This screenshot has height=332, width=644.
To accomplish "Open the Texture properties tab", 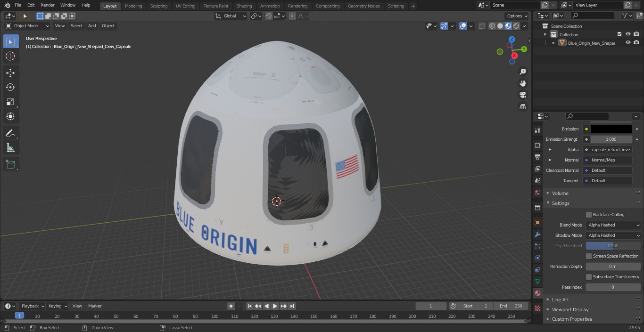I will (x=537, y=308).
